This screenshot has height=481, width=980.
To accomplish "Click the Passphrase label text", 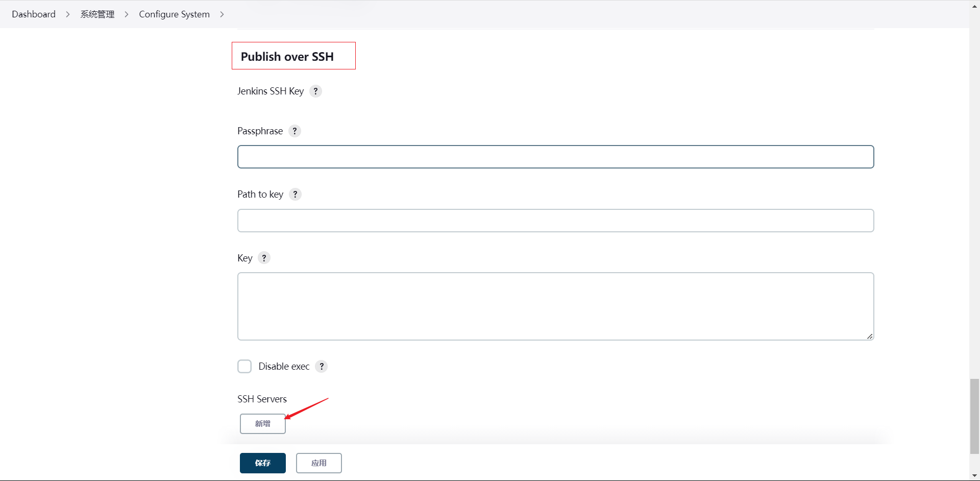I will 260,131.
